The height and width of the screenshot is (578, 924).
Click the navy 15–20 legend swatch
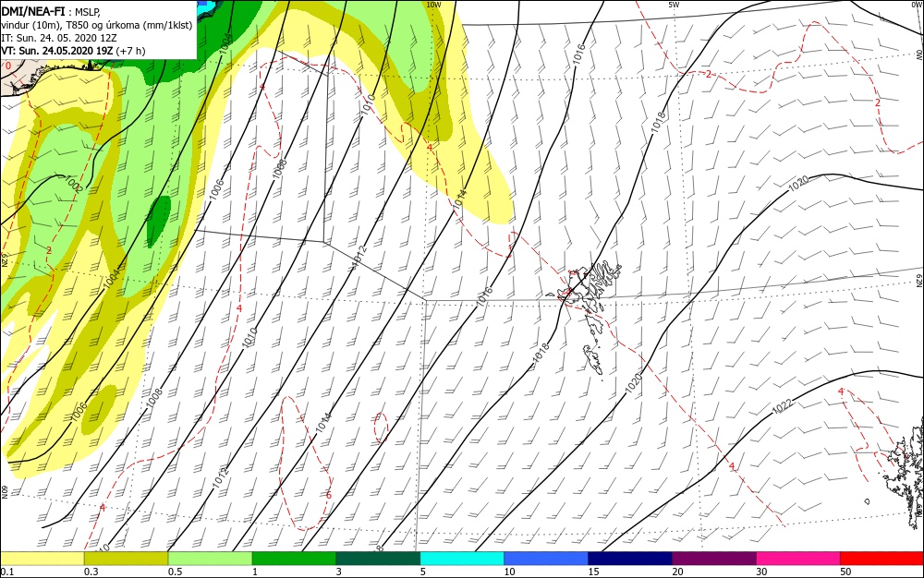point(630,559)
